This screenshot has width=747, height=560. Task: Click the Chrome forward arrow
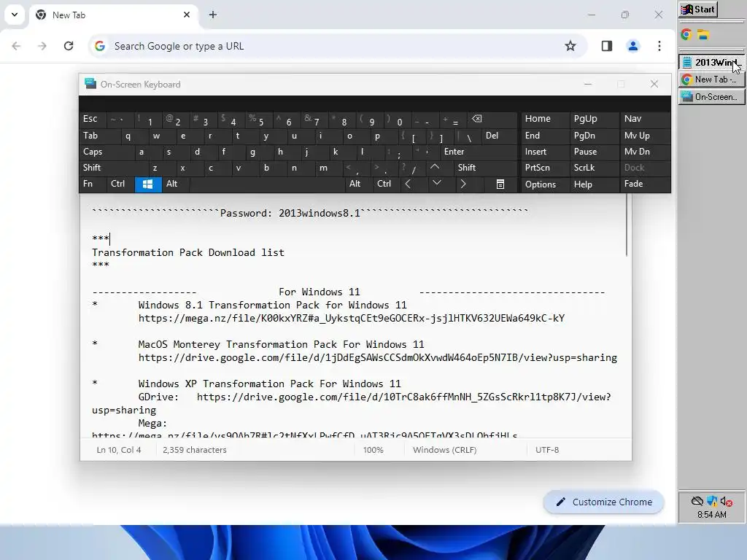(42, 46)
